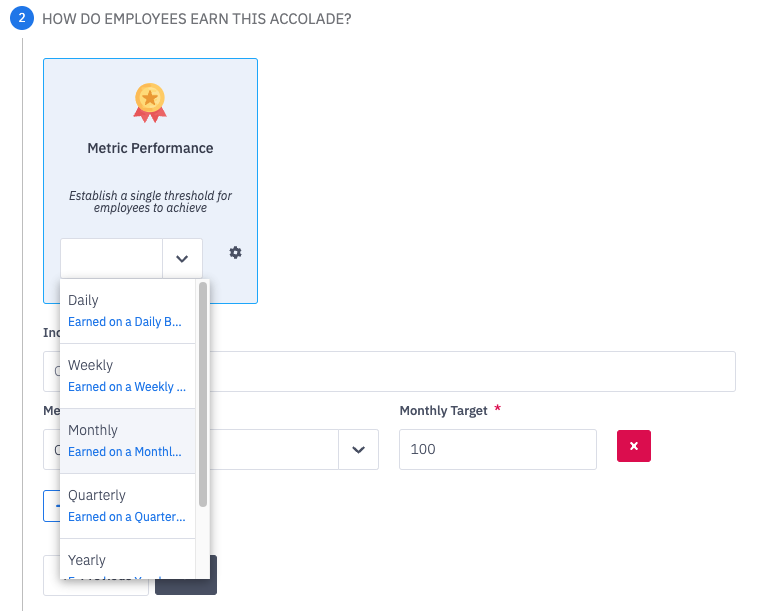Select the Weekly option

[128, 376]
